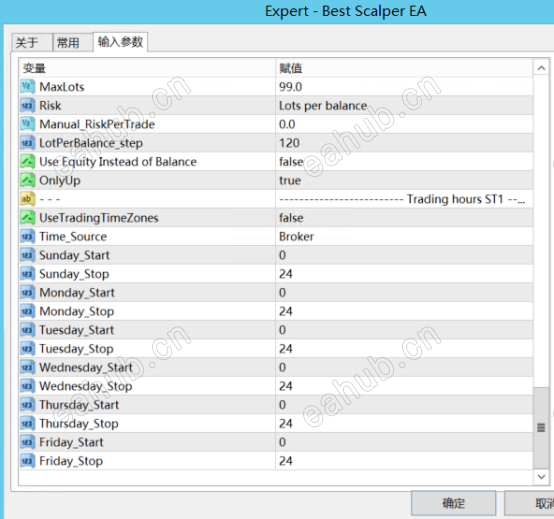Click the 'ab' string icon on dashes row
This screenshot has width=554, height=519.
(x=28, y=199)
